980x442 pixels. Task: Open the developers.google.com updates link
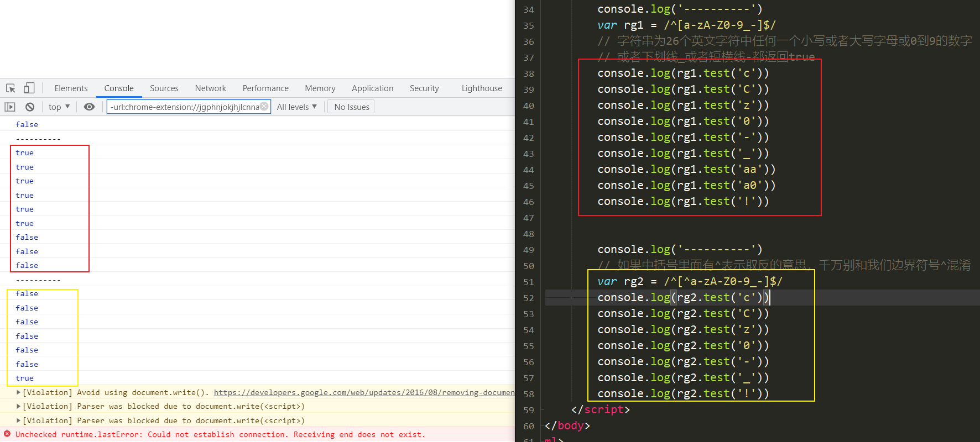click(x=364, y=392)
